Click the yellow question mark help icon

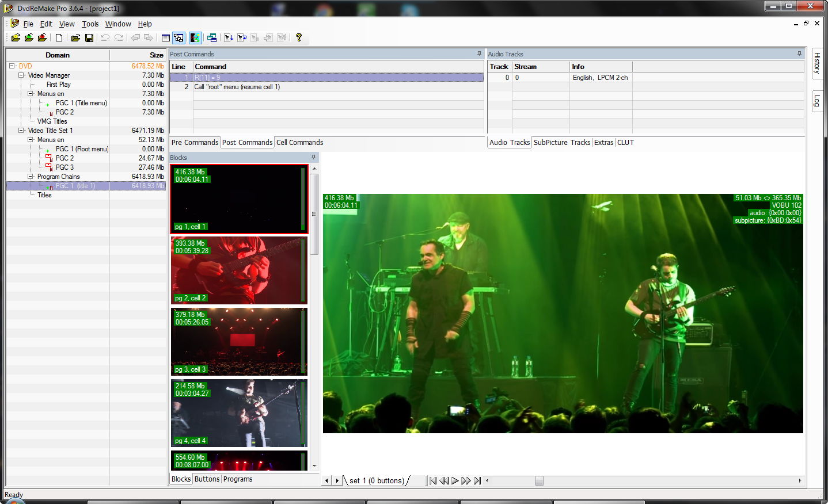click(298, 37)
